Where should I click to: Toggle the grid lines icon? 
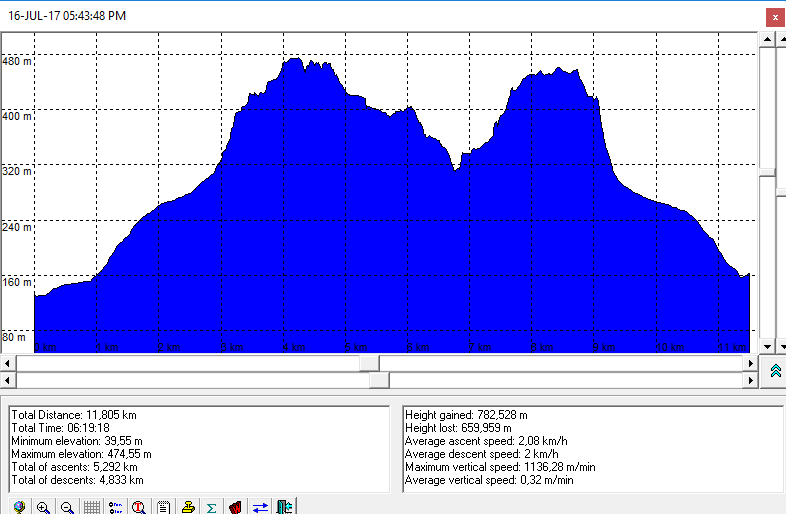pyautogui.click(x=91, y=507)
